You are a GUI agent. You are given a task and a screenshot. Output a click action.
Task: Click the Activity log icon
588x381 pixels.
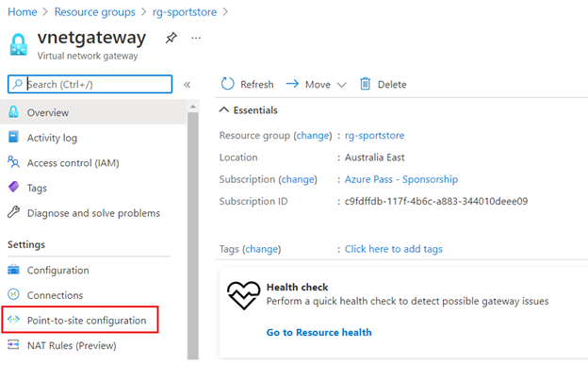tap(13, 138)
